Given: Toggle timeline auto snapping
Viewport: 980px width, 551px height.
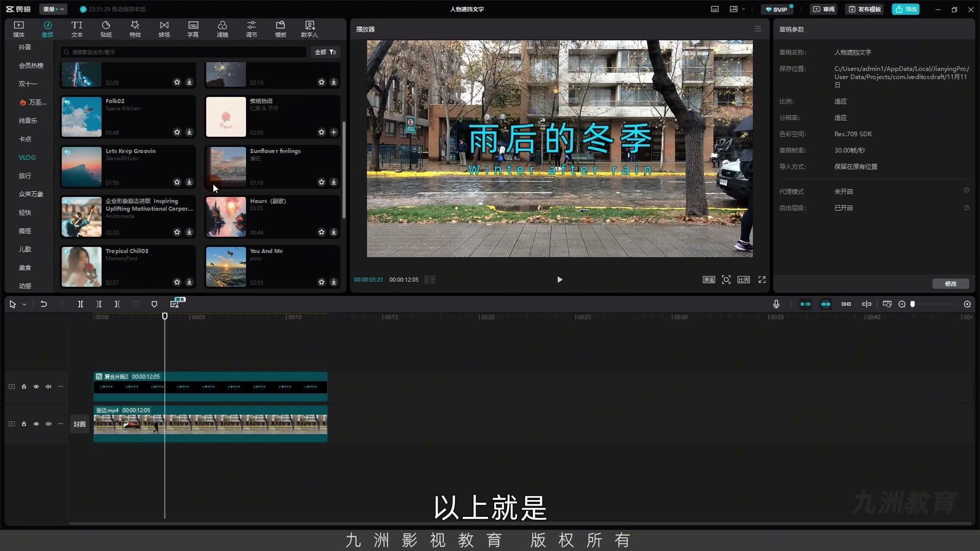Looking at the screenshot, I should coord(825,304).
